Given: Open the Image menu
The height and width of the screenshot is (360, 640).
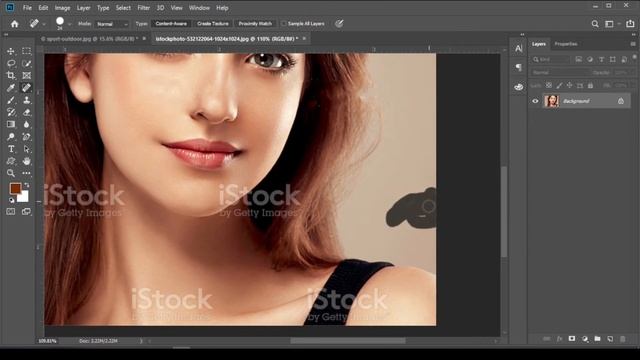Looking at the screenshot, I should 62,8.
